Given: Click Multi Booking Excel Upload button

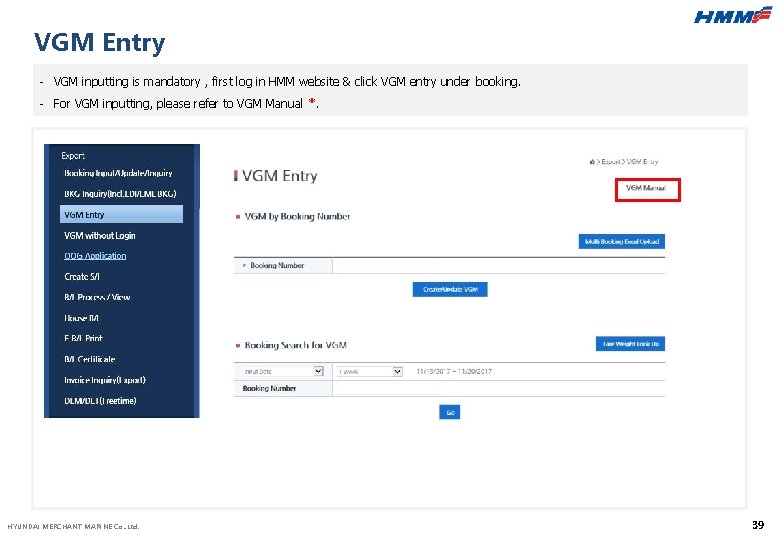Looking at the screenshot, I should click(x=621, y=242).
